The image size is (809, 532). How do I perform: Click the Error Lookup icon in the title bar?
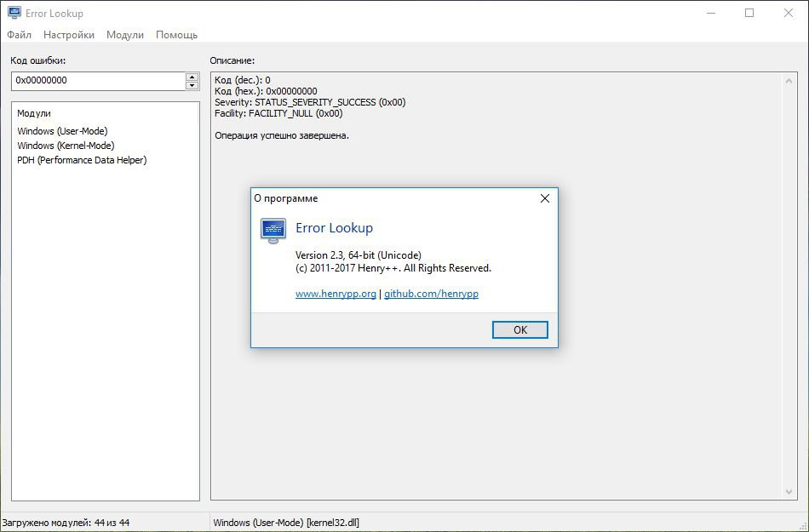point(14,14)
